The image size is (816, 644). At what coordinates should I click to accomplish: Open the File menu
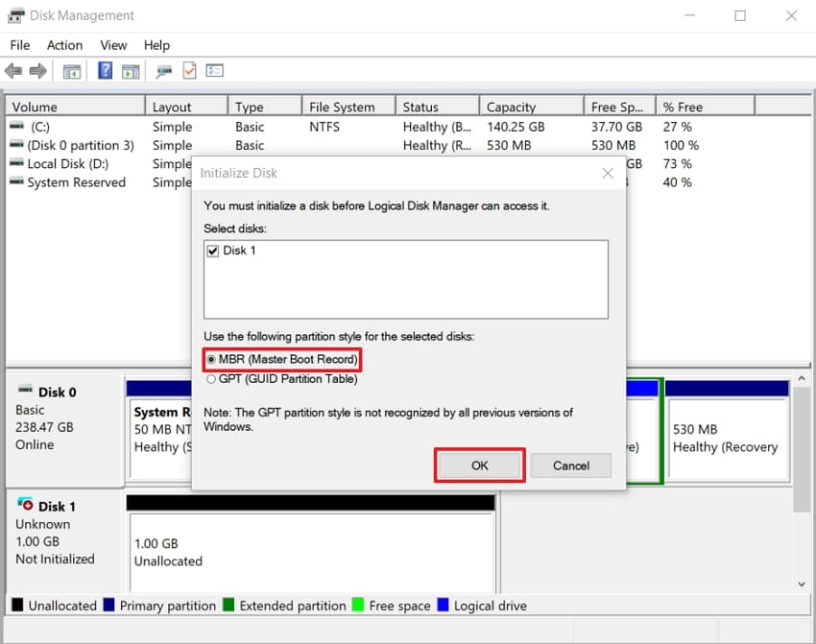[x=19, y=45]
